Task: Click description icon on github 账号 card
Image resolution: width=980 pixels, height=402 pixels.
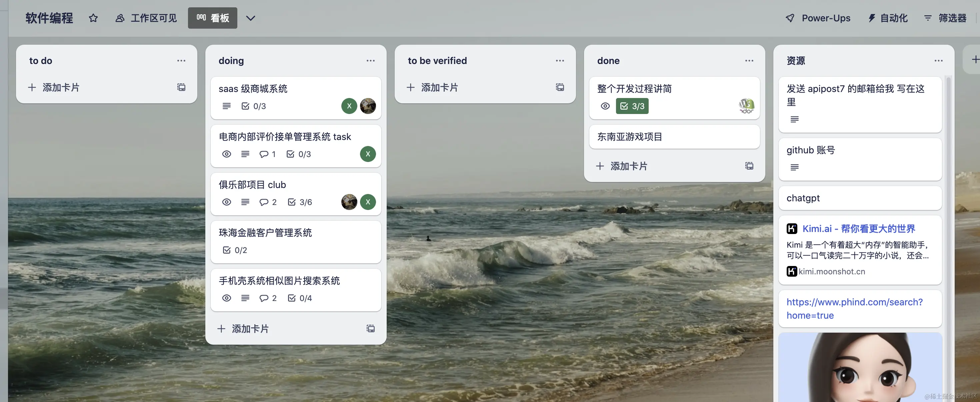Action: coord(794,167)
